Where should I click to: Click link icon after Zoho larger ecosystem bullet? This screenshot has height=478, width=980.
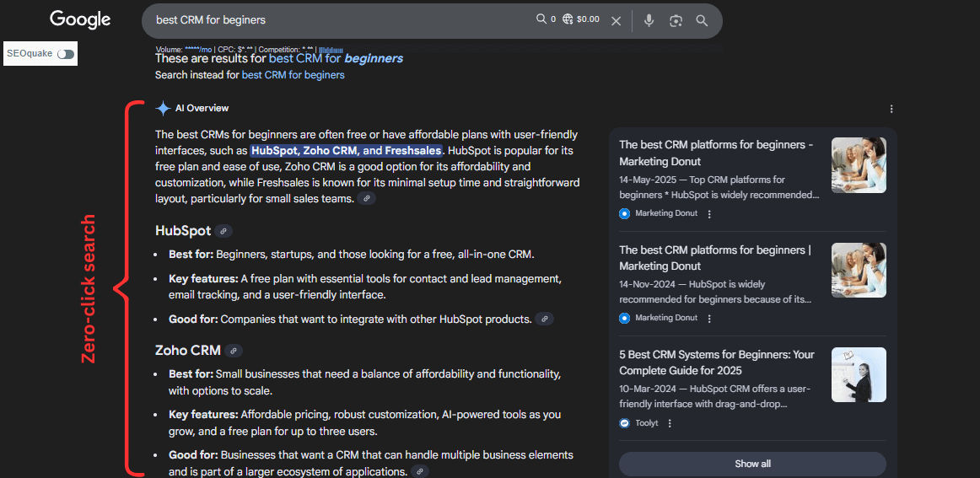pos(420,472)
